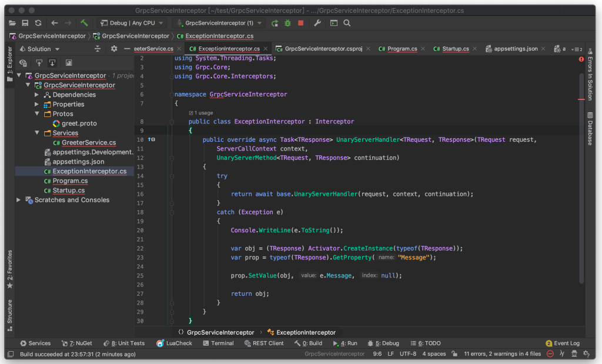Select GreeterService.cs in the tree
Image resolution: width=602 pixels, height=364 pixels.
(x=89, y=142)
